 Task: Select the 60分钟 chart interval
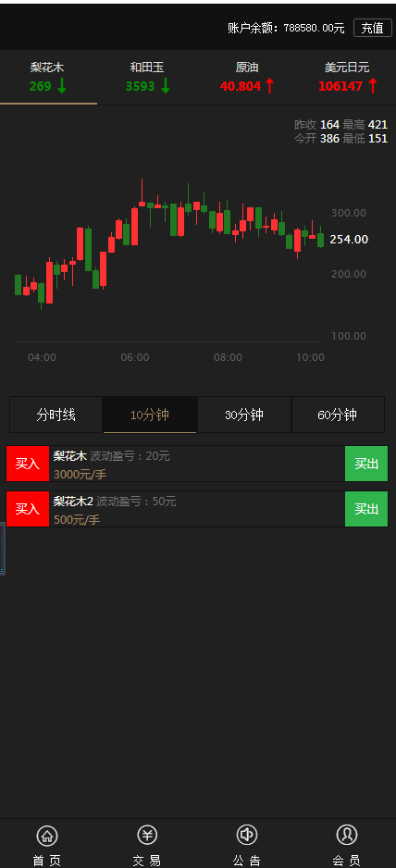coord(338,415)
